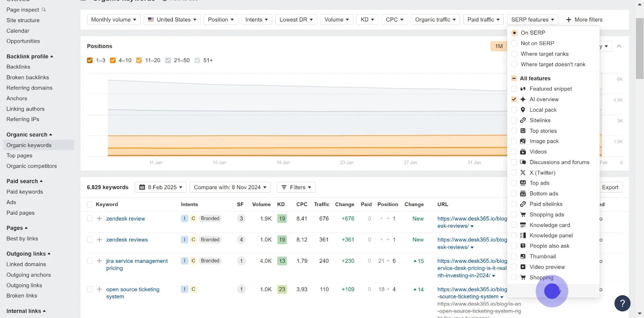
Task: Open the 8 Feb 2025 date picker
Action: (161, 187)
